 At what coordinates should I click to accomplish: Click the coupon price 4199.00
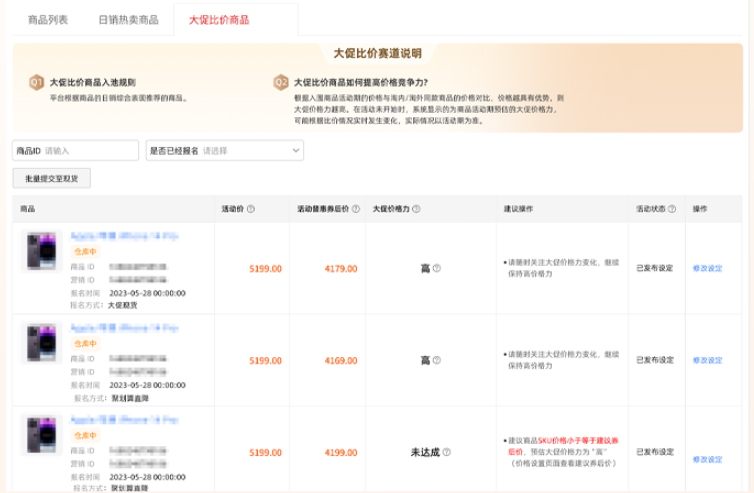click(x=341, y=453)
